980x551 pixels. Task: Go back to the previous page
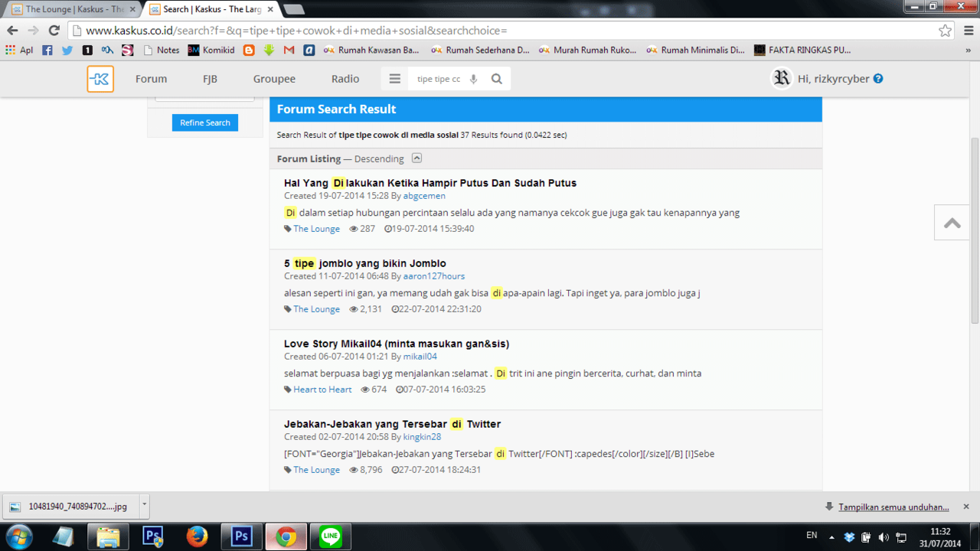pos(12,31)
